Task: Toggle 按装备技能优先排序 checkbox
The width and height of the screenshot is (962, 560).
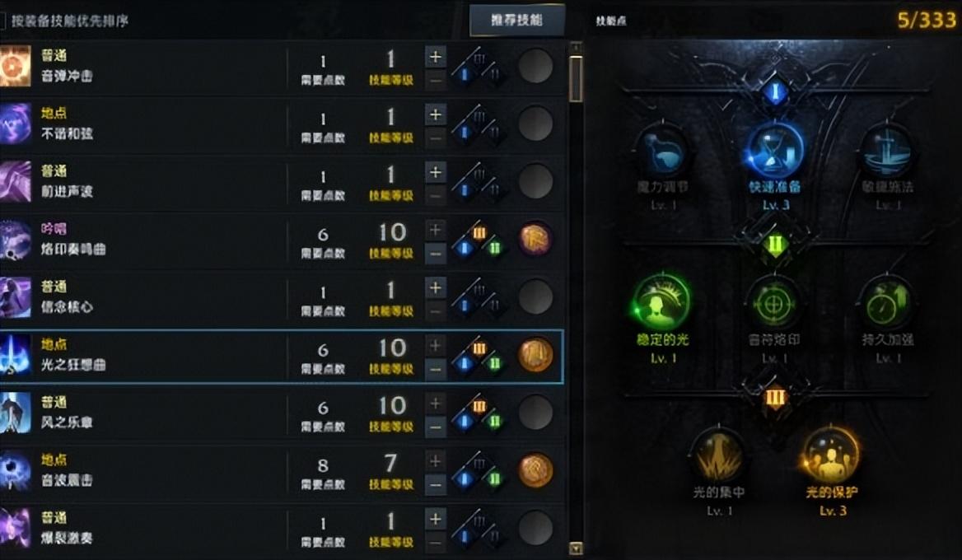Action: 2,21
